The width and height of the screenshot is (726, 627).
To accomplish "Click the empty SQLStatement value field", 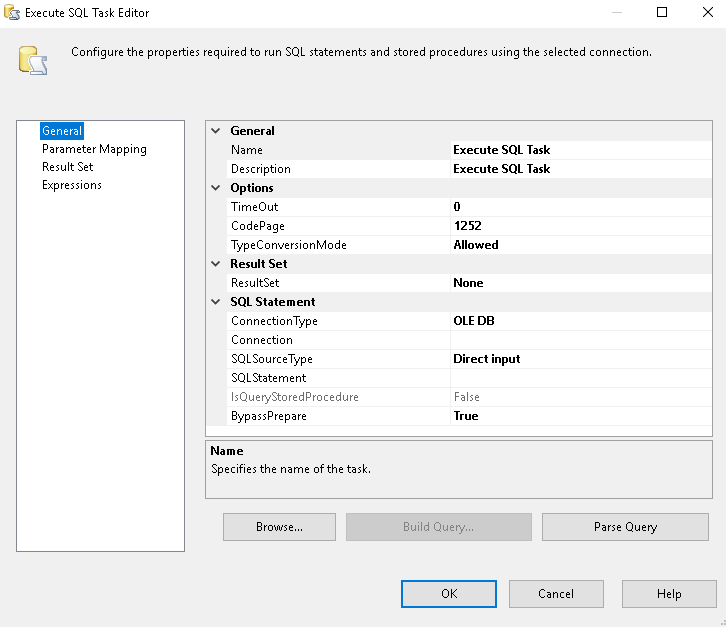I will [x=580, y=378].
